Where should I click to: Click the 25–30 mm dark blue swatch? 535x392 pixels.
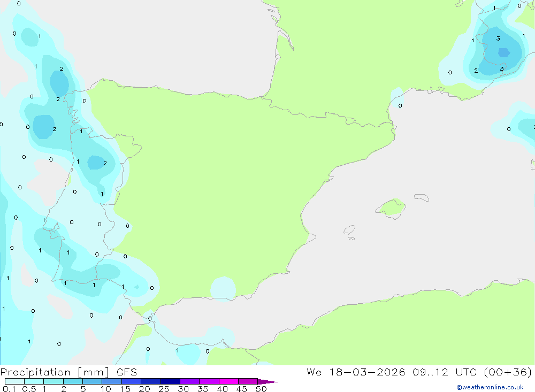170,381
